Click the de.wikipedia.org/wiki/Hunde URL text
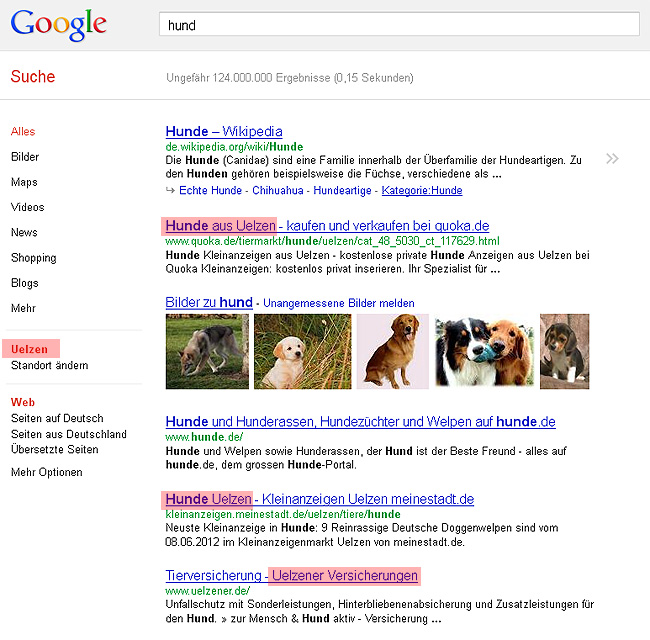The image size is (650, 640). pos(234,147)
